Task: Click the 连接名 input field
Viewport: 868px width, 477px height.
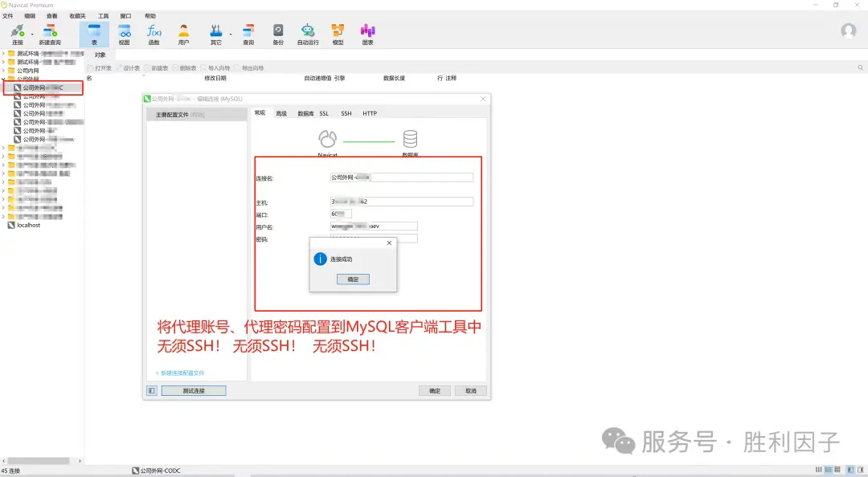Action: click(x=402, y=177)
